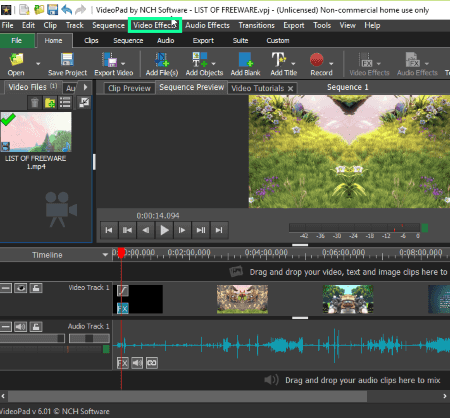This screenshot has height=418, width=450.
Task: Switch to the Export ribbon tab
Action: [x=203, y=41]
